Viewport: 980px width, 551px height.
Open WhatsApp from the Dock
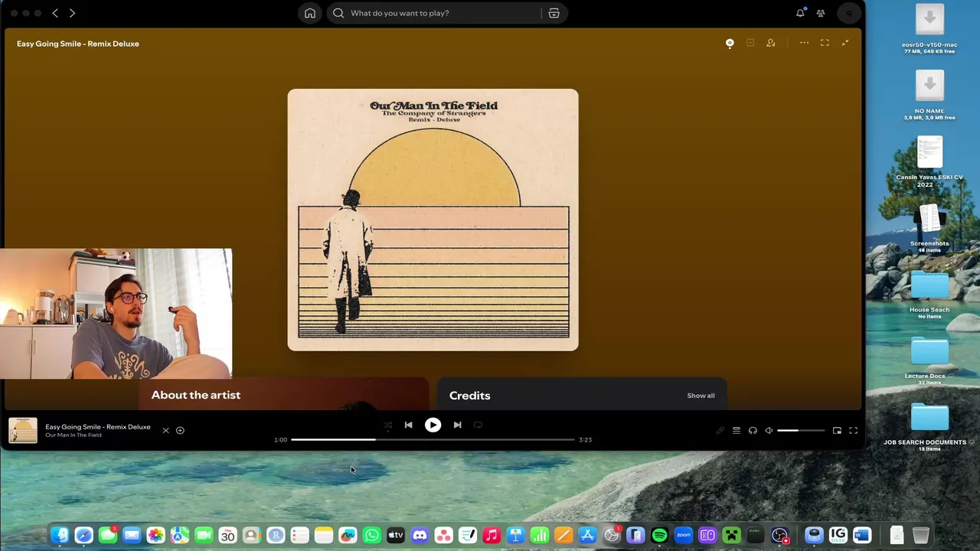tap(371, 536)
